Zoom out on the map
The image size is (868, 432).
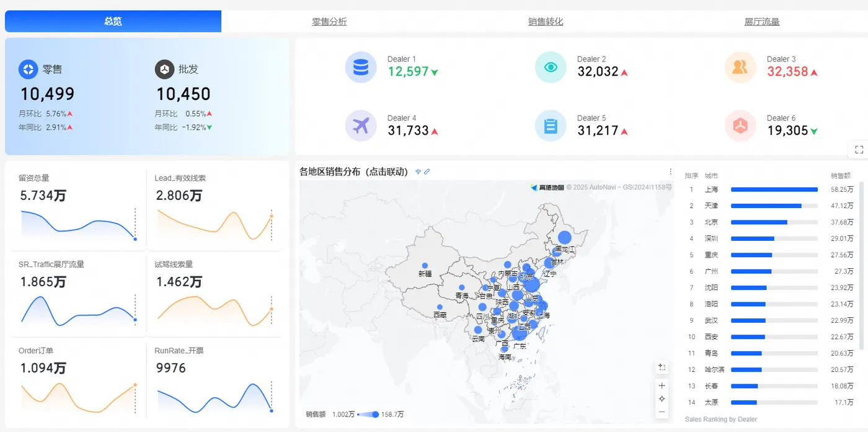tap(662, 412)
